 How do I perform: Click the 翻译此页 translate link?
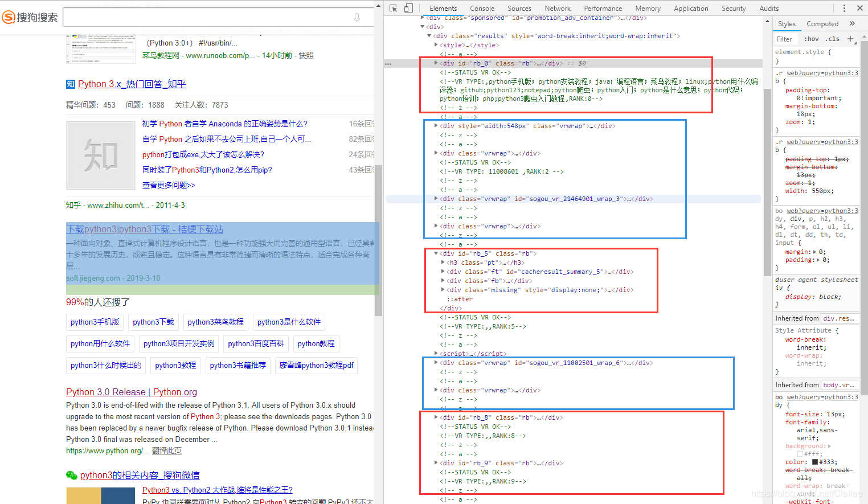[x=167, y=450]
